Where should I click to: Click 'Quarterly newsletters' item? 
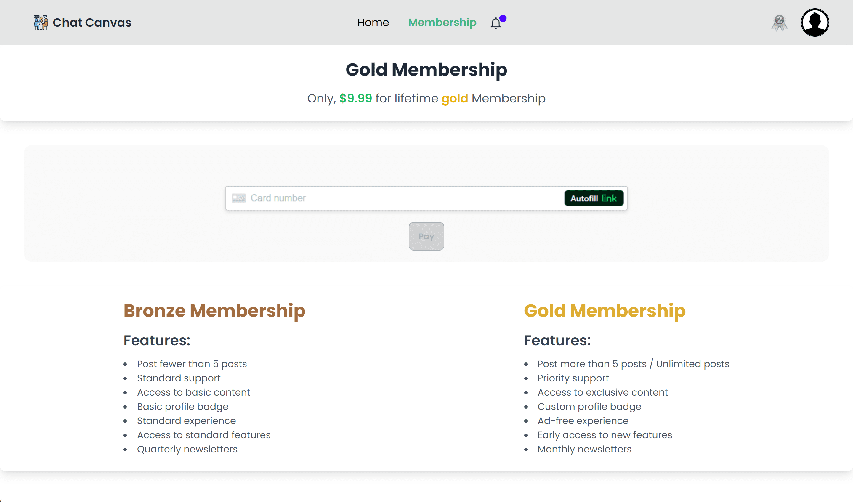point(187,450)
